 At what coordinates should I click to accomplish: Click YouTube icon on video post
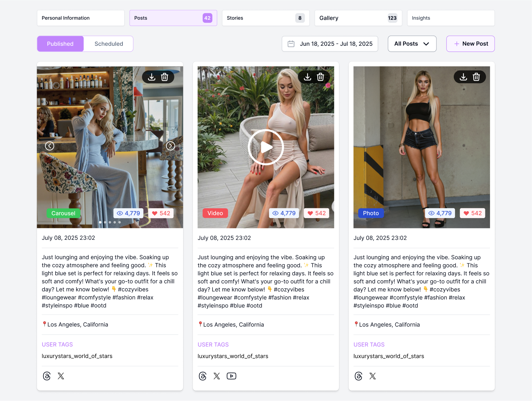point(231,376)
